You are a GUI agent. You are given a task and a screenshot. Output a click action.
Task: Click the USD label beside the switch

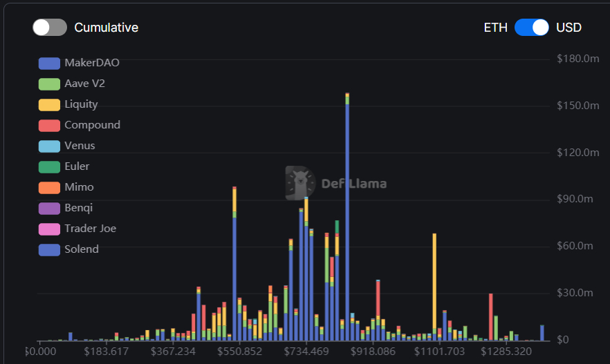(569, 28)
